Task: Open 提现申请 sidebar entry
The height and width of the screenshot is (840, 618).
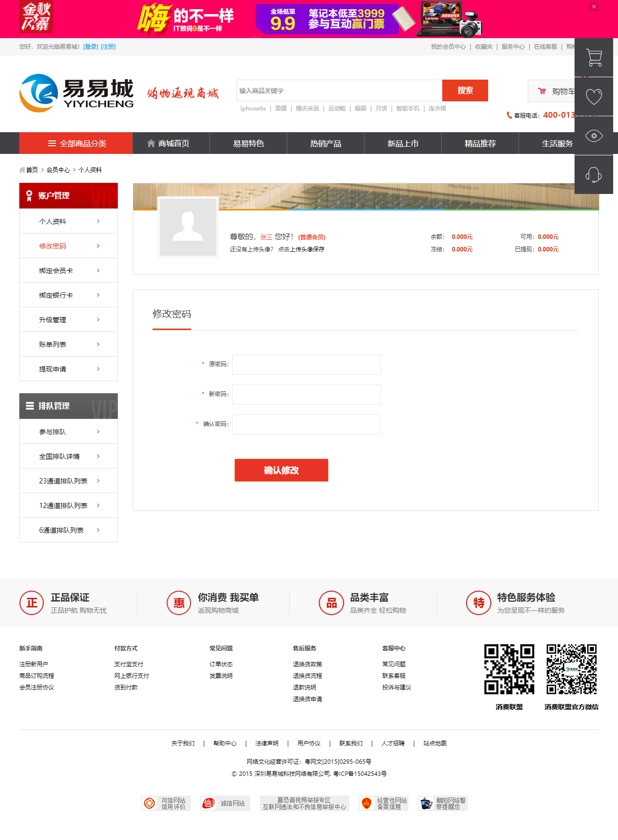Action: [69, 369]
